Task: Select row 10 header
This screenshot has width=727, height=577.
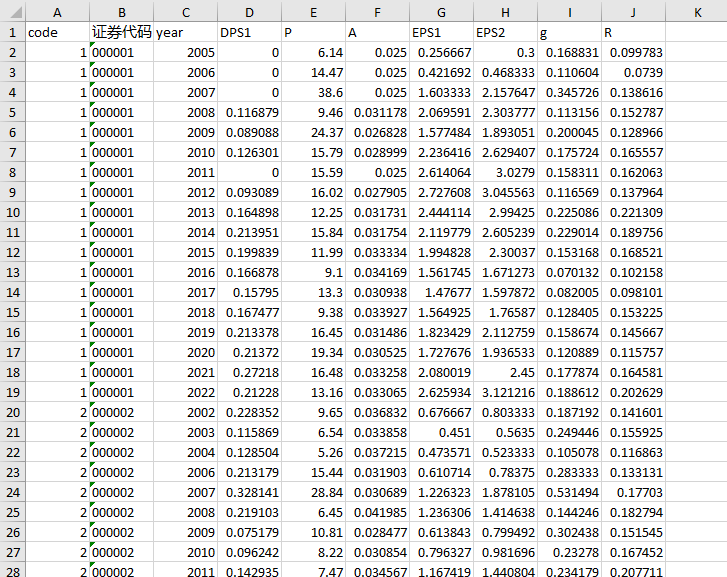Action: click(x=13, y=212)
